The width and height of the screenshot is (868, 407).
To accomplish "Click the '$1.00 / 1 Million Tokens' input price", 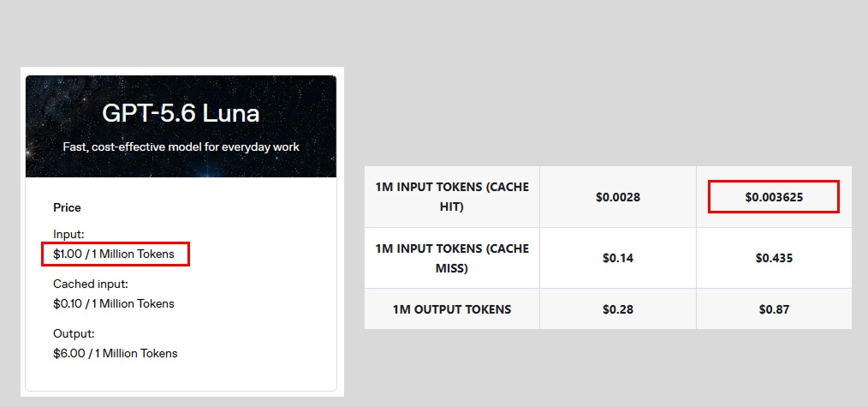I will tap(114, 254).
